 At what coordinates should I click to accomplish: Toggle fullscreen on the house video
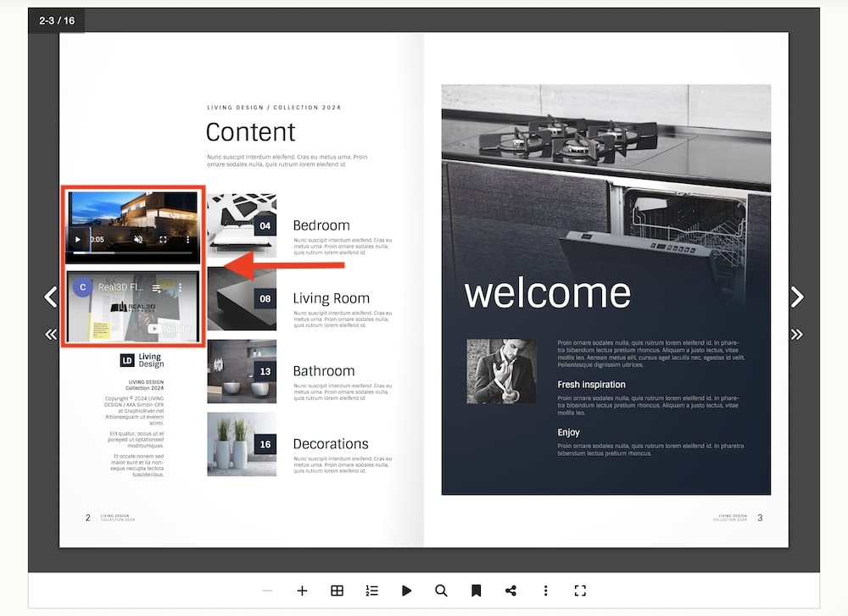tap(163, 239)
